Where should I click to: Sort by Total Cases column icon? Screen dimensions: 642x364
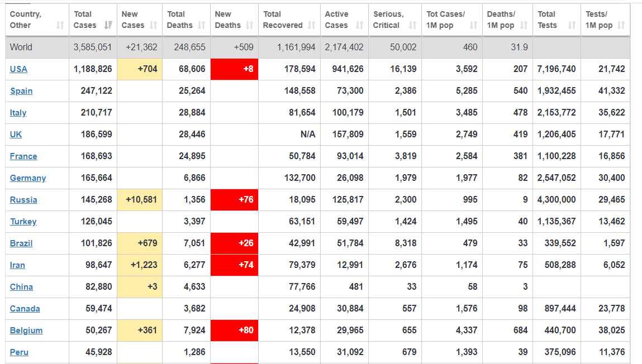coord(108,25)
